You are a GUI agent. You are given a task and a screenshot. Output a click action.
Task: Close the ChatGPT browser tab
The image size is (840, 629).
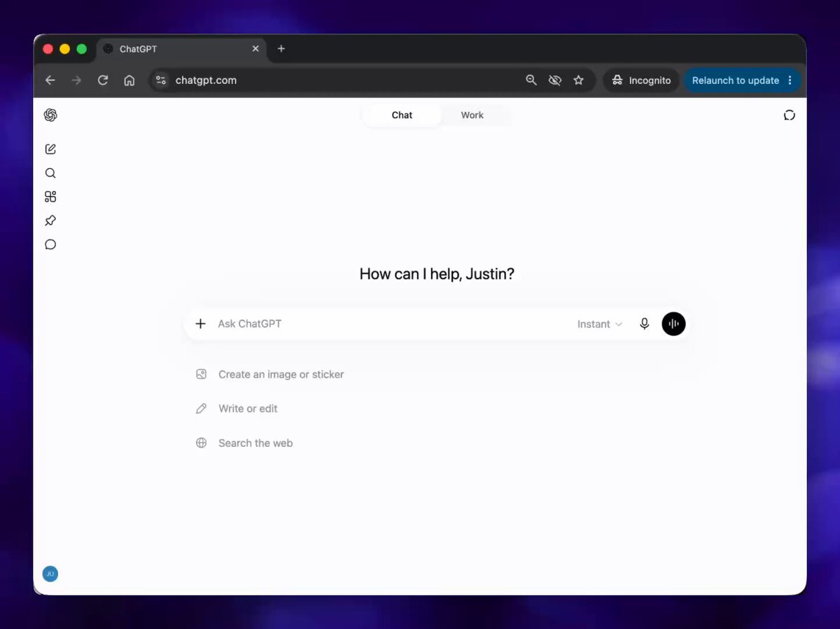[x=255, y=49]
